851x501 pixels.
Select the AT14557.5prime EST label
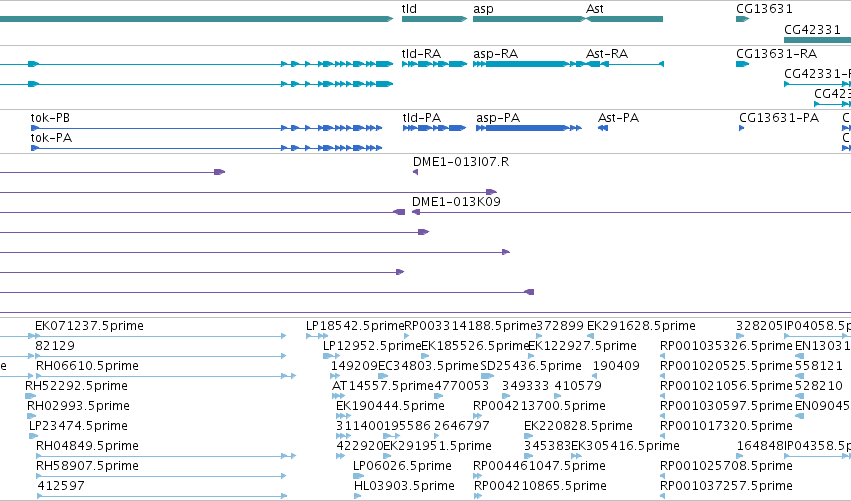pos(383,386)
